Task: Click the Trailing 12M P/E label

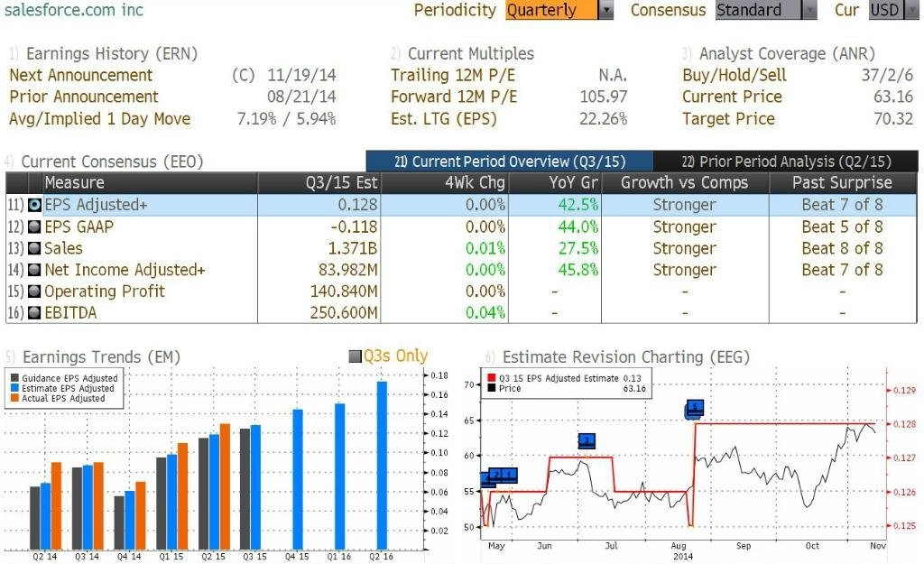Action: pyautogui.click(x=453, y=76)
